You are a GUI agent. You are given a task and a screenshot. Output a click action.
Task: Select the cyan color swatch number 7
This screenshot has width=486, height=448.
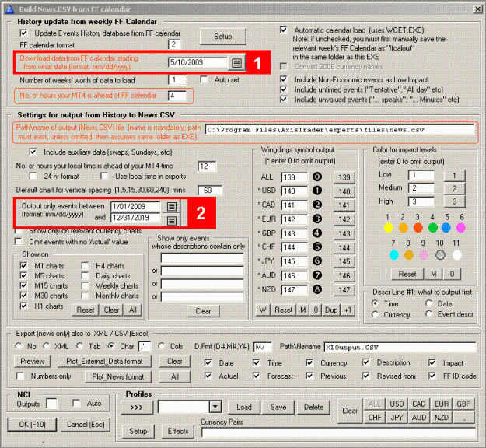393,255
